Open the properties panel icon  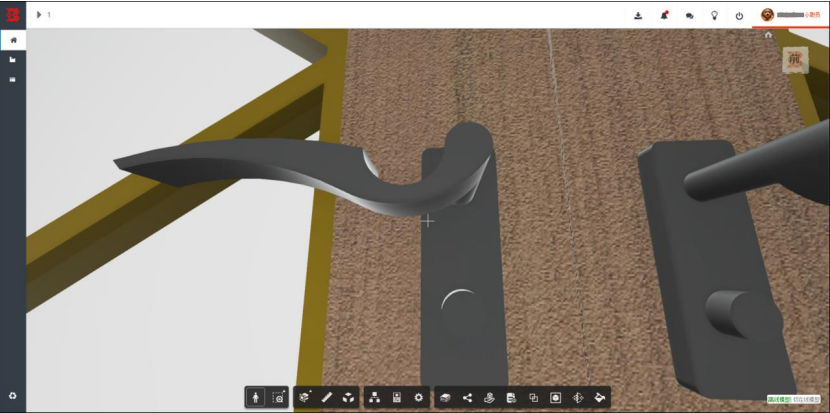tap(397, 397)
